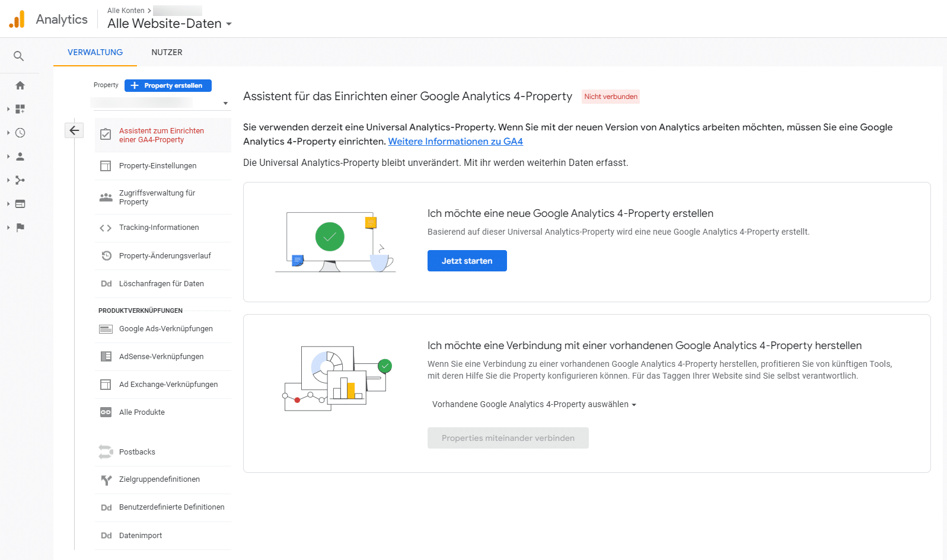Click the Dd icon for Benutzerdefinierte Definitionen

point(106,508)
